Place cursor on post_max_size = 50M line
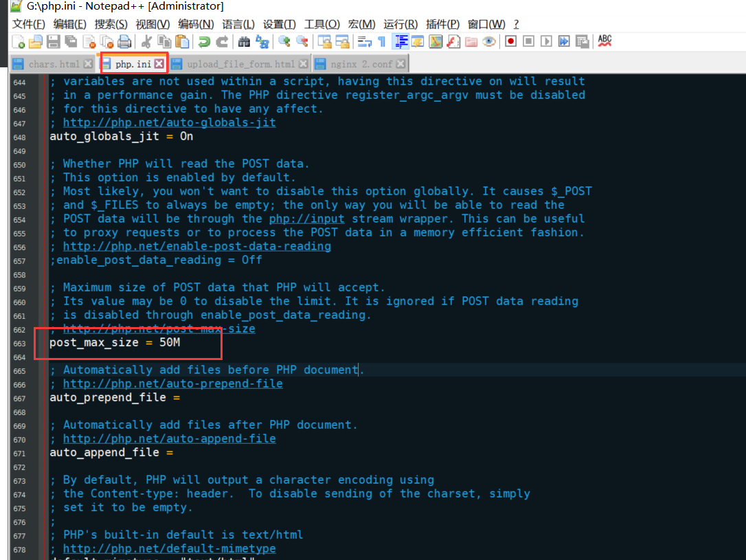The height and width of the screenshot is (560, 746). 115,343
